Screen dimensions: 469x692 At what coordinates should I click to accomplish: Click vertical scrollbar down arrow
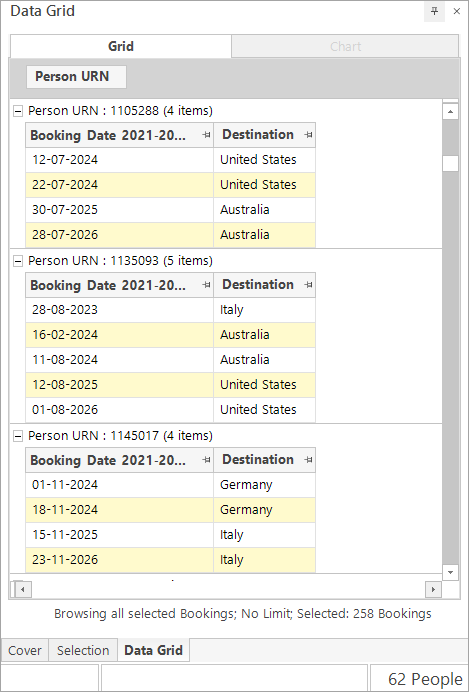coord(450,572)
